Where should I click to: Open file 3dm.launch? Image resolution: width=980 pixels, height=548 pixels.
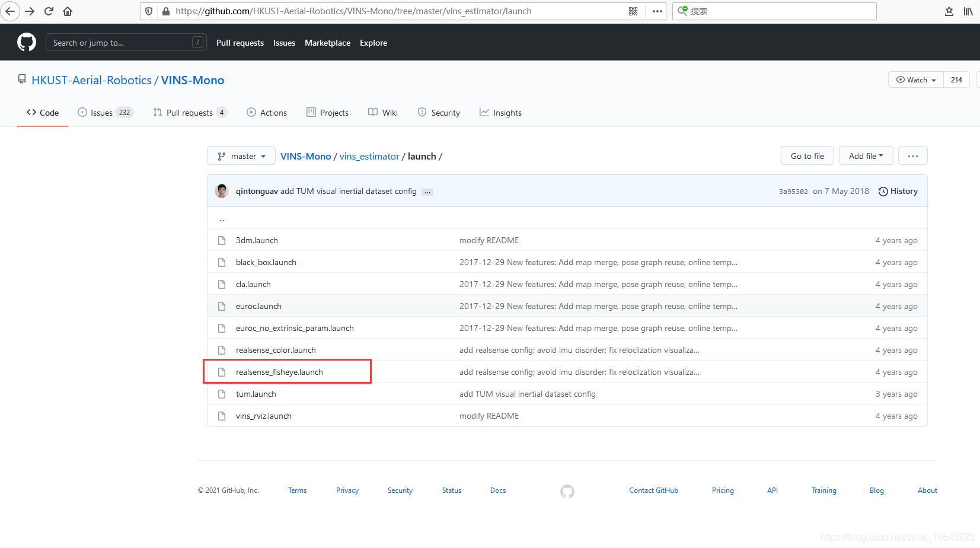(257, 240)
